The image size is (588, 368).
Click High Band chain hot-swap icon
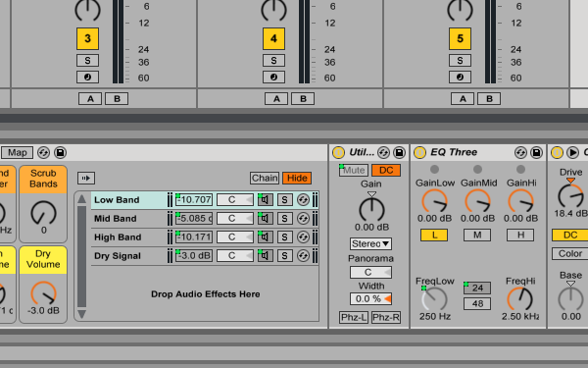coord(303,237)
